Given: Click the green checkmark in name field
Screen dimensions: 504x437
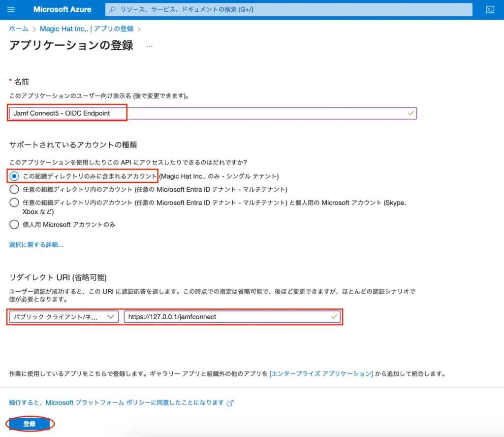Looking at the screenshot, I should pos(410,113).
